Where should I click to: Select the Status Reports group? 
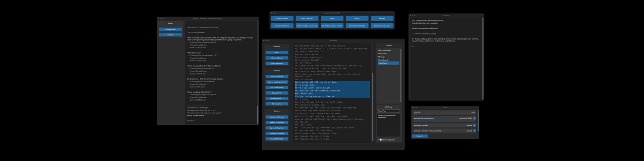pos(383,60)
